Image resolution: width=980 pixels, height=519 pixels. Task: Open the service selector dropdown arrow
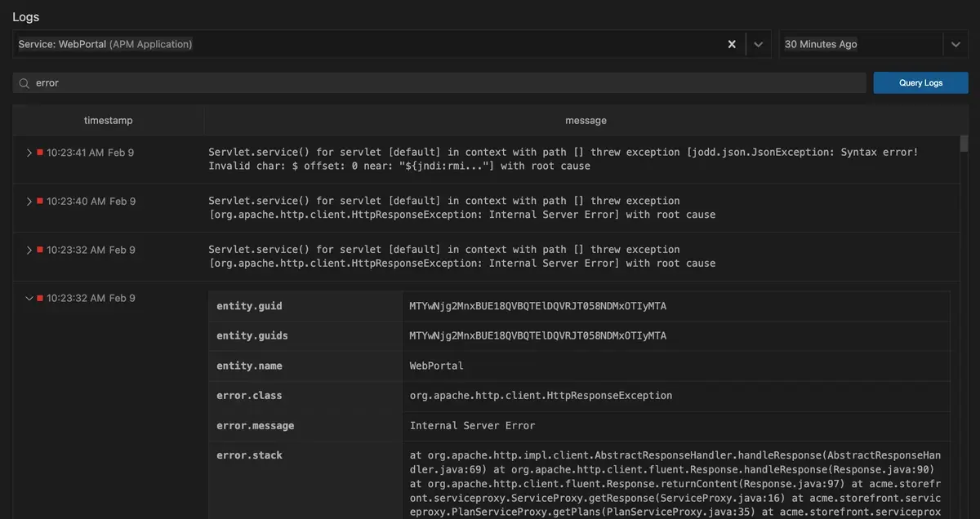(x=758, y=44)
